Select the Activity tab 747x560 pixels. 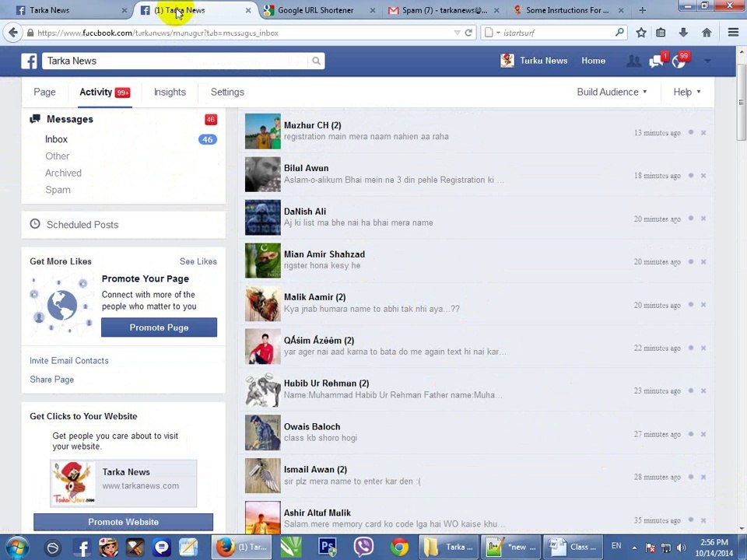pos(104,92)
